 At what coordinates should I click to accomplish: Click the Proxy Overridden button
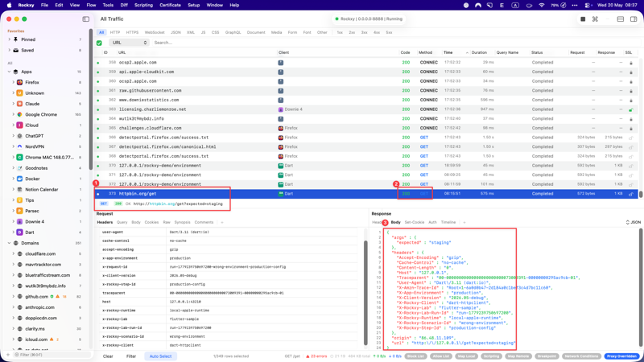[621, 356]
